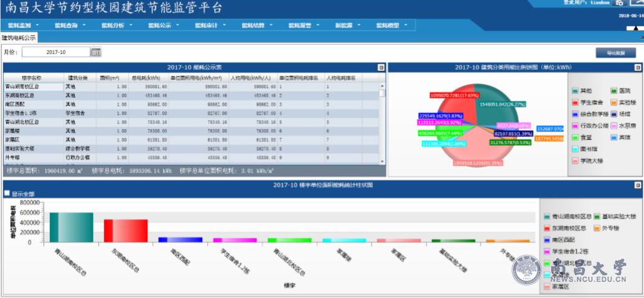This screenshot has width=644, height=298.
Task: Click 东湖南校区总 entry in bar chart legend
Action: [x=564, y=228]
